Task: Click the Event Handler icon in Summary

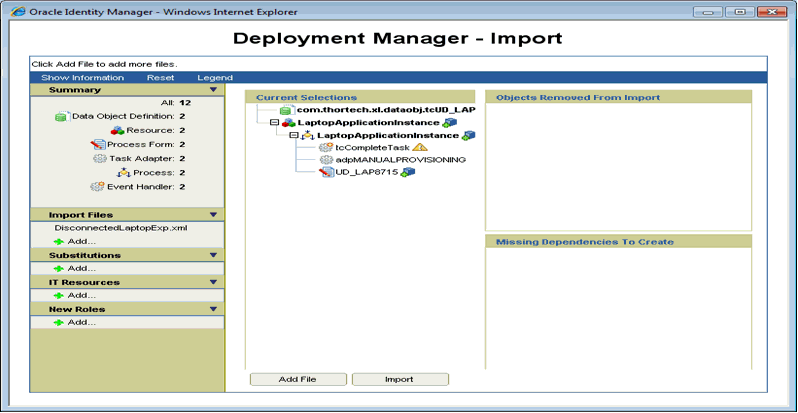Action: pyautogui.click(x=97, y=187)
